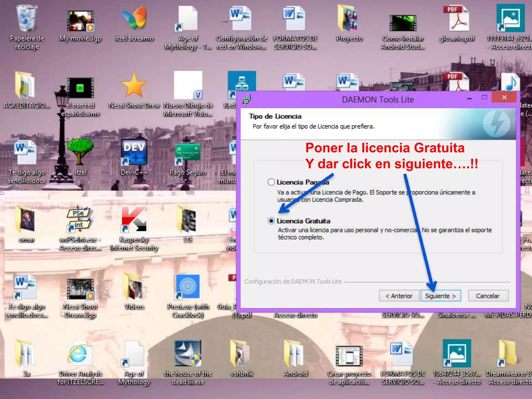This screenshot has height=399, width=532.
Task: Select the 11119144_6921 image shortcut
Action: pyautogui.click(x=510, y=27)
